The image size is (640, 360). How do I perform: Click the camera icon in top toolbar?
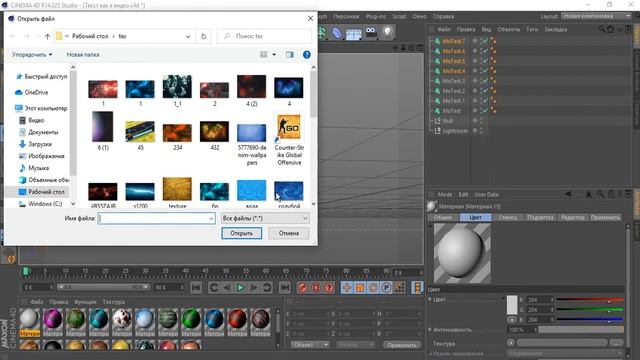point(371,32)
